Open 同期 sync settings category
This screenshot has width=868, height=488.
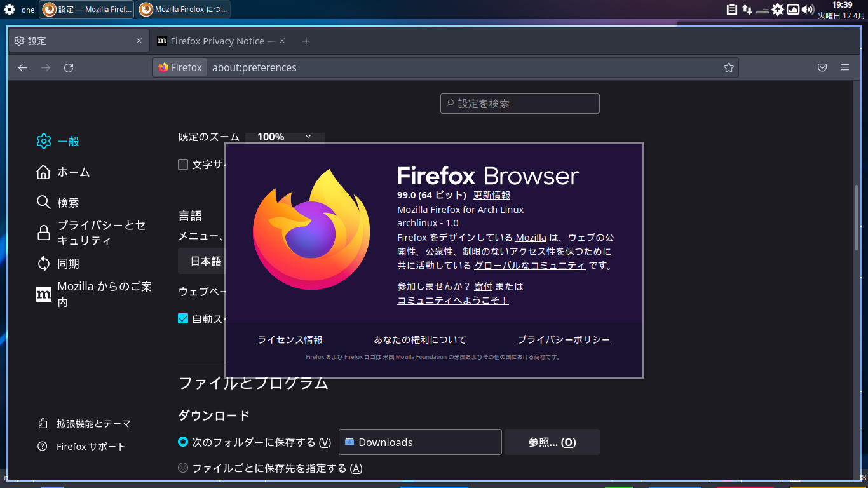58,264
